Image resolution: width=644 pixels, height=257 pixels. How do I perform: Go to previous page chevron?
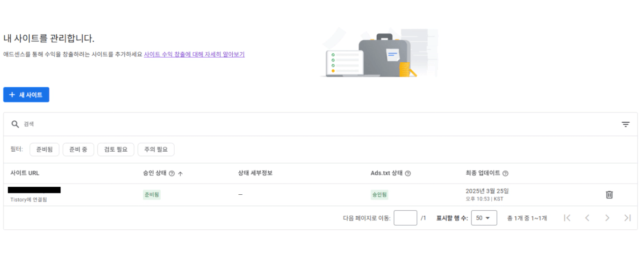click(587, 218)
